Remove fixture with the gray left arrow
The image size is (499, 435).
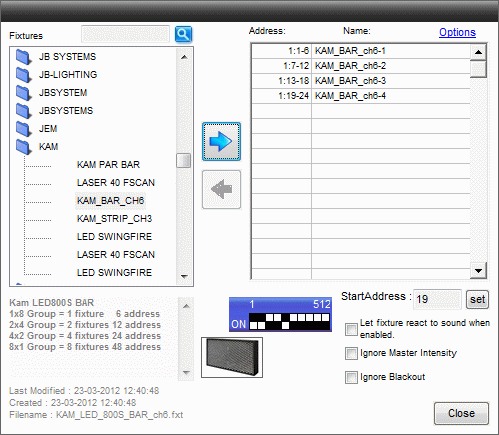pos(221,190)
